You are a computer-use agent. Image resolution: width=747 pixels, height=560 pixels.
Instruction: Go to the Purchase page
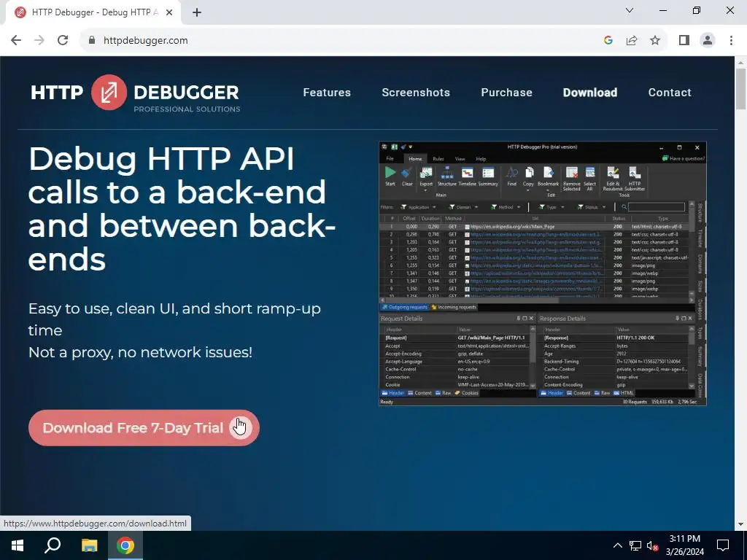506,93
